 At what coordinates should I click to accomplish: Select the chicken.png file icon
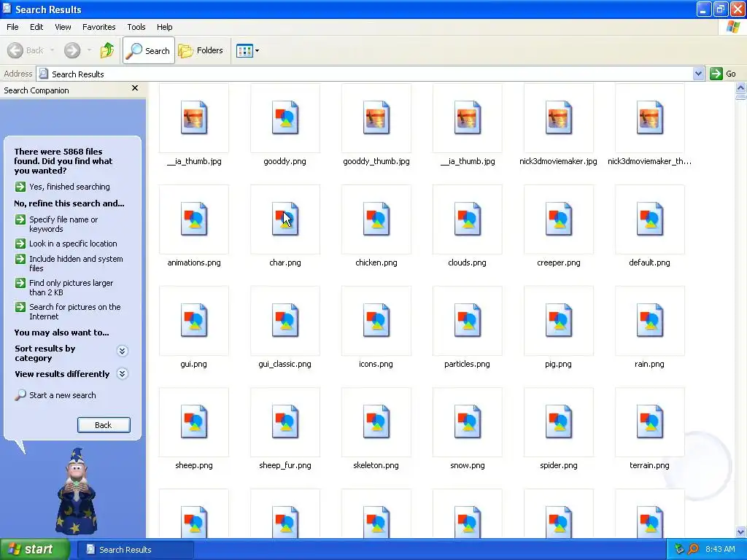pyautogui.click(x=376, y=219)
